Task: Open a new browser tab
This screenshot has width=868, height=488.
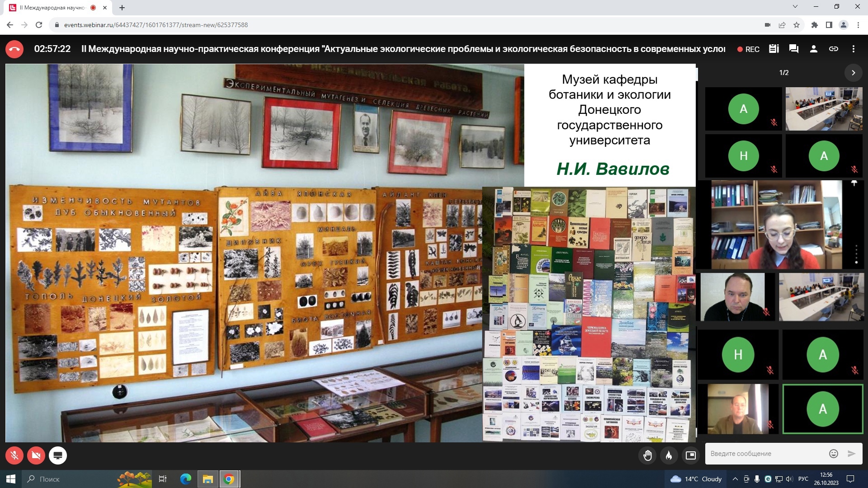Action: [122, 8]
